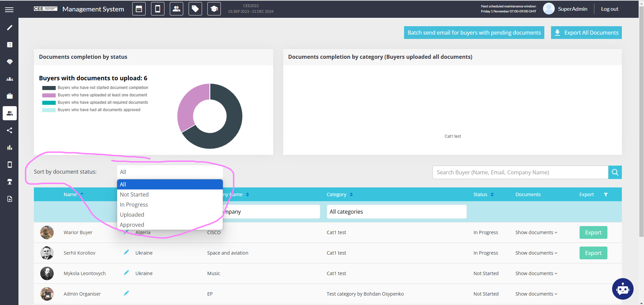This screenshot has height=305, width=644.
Task: Choose "Uploaded" from the status dropdown list
Action: pos(132,215)
